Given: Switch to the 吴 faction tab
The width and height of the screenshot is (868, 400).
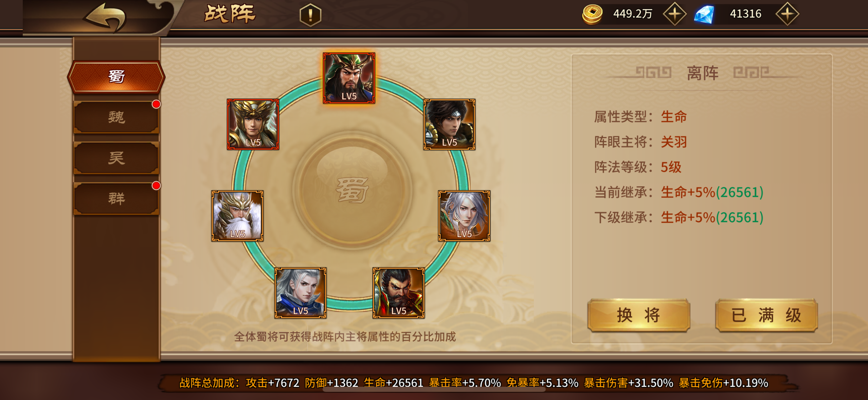Looking at the screenshot, I should pos(116,158).
